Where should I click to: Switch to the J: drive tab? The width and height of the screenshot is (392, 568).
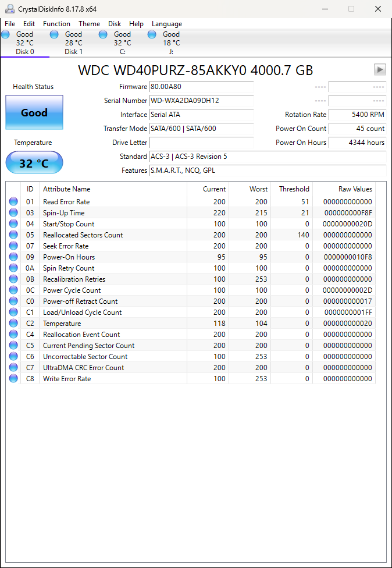coord(171,43)
